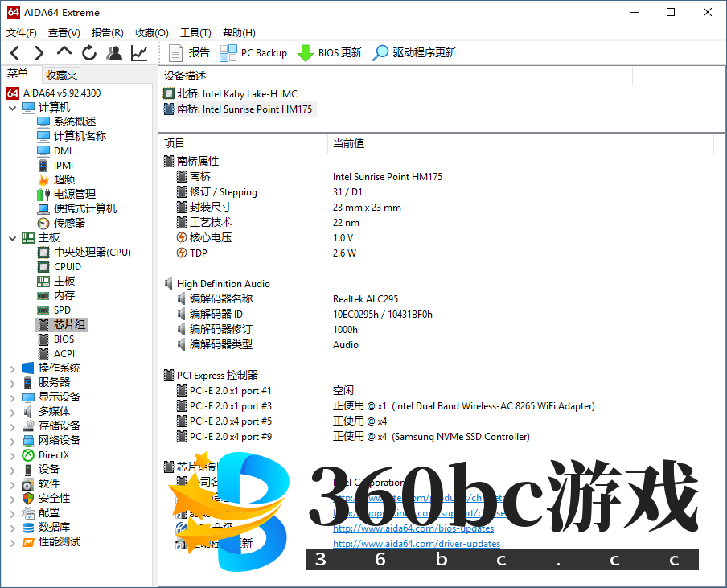
Task: Click the forward navigation arrow icon
Action: (39, 53)
